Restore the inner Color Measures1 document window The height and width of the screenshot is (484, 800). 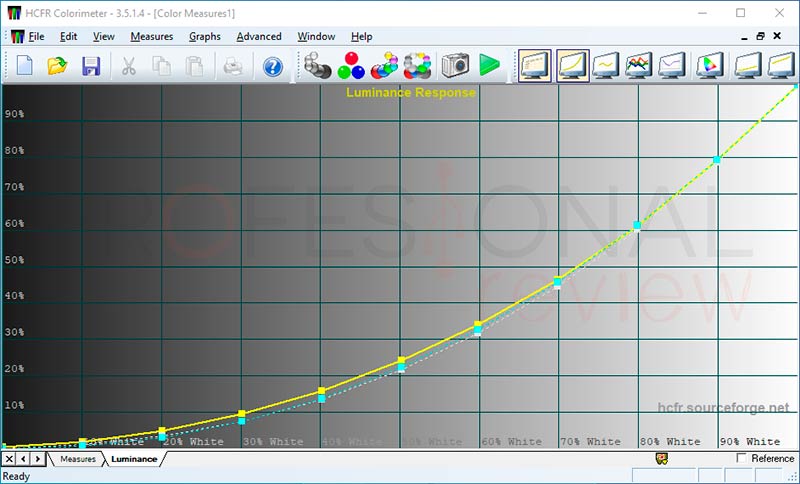pyautogui.click(x=760, y=36)
